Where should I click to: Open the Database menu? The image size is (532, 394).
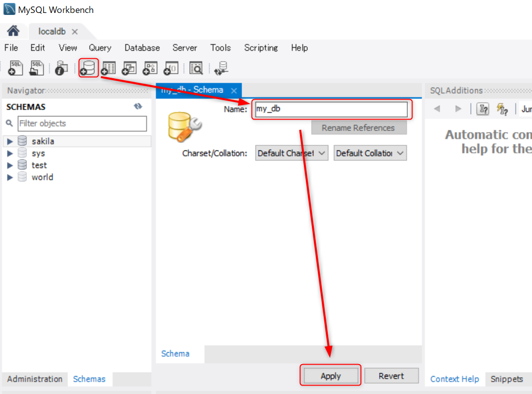(141, 48)
